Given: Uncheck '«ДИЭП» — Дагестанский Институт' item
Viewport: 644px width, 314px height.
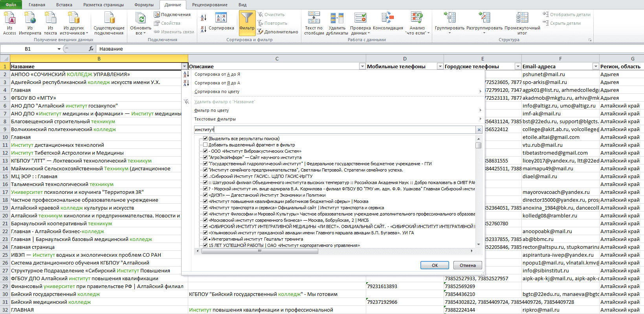Looking at the screenshot, I should 205,195.
